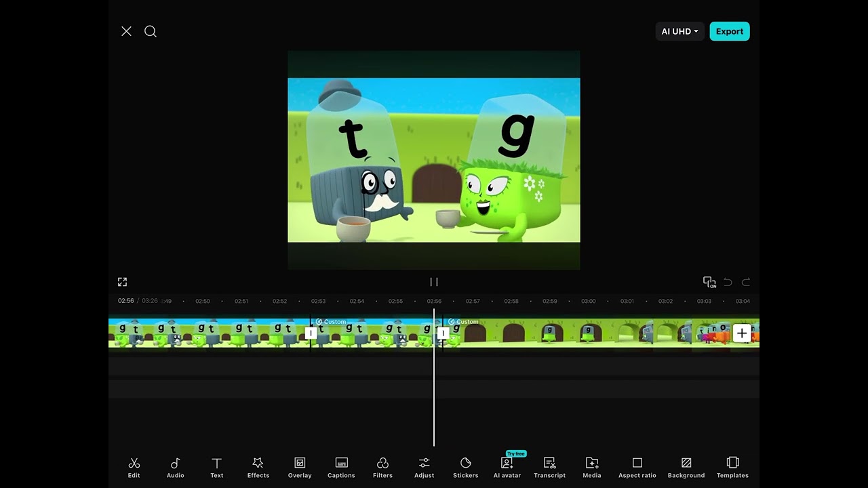Screen dimensions: 868x488
Task: Click the Try free badge
Action: click(516, 453)
